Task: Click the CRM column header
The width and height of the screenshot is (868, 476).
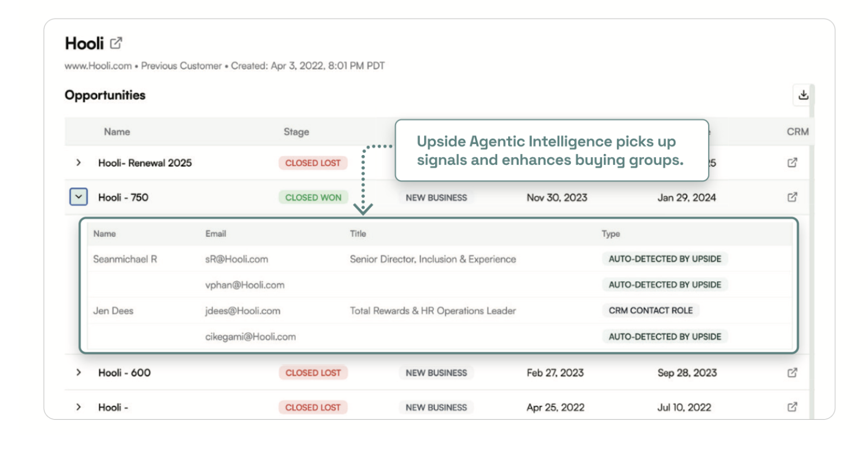Action: click(797, 132)
